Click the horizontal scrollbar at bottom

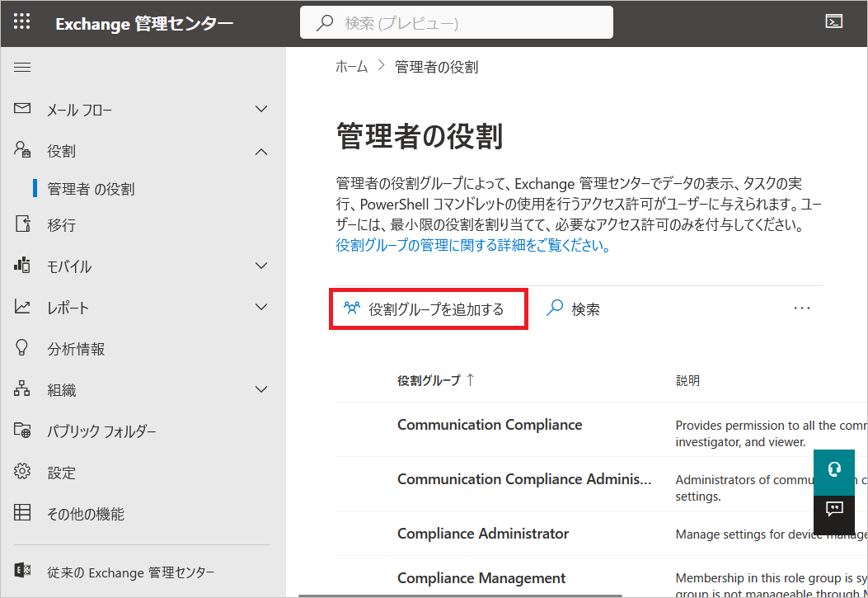460,596
